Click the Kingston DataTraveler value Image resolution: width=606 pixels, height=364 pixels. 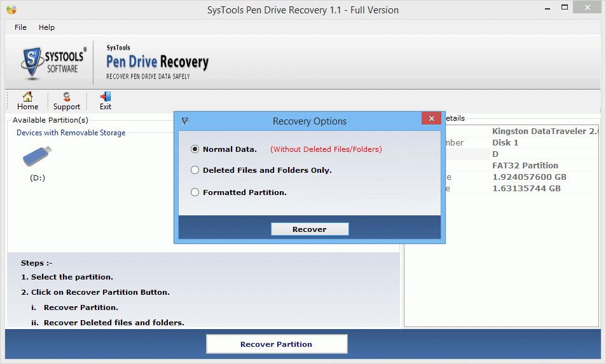[545, 131]
